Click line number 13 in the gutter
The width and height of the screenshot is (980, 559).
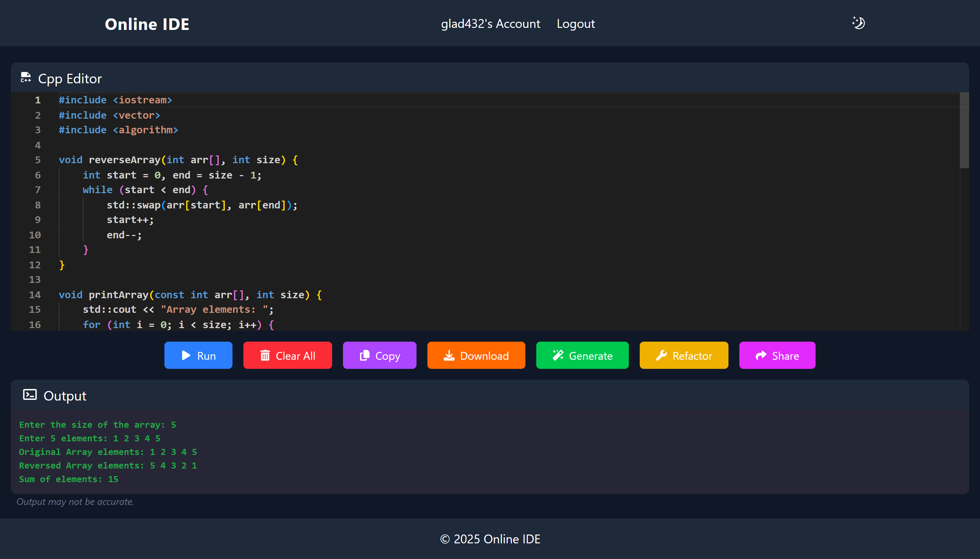click(35, 279)
